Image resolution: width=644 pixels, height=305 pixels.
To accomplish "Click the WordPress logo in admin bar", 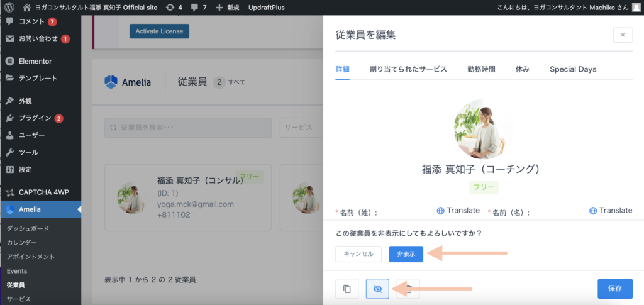I will (9, 8).
